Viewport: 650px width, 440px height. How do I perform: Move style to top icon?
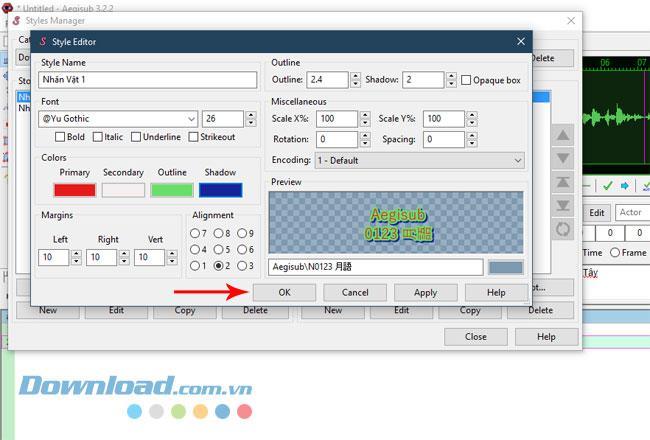563,182
